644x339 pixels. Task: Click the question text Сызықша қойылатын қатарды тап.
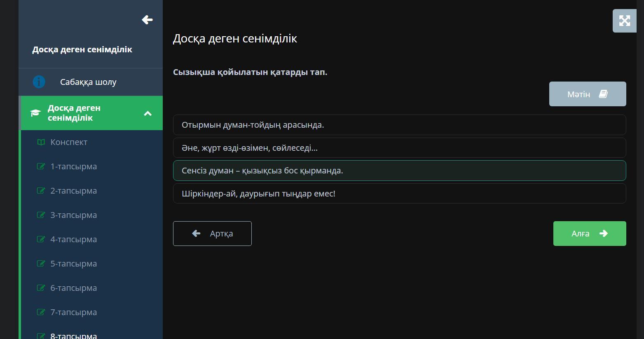(250, 72)
